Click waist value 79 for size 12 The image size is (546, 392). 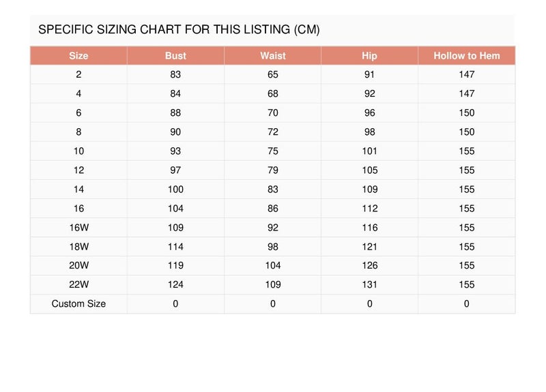pos(272,170)
